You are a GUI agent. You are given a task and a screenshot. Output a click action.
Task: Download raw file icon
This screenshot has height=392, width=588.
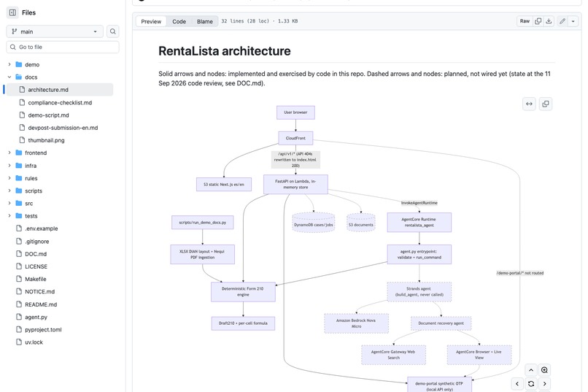[x=549, y=21]
